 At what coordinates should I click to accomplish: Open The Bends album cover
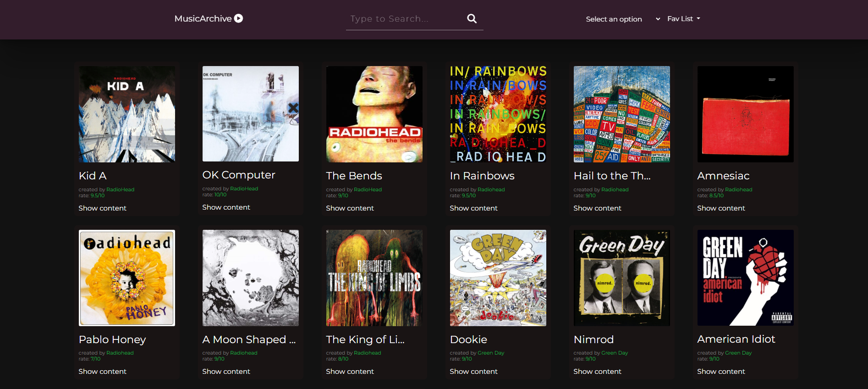(374, 114)
